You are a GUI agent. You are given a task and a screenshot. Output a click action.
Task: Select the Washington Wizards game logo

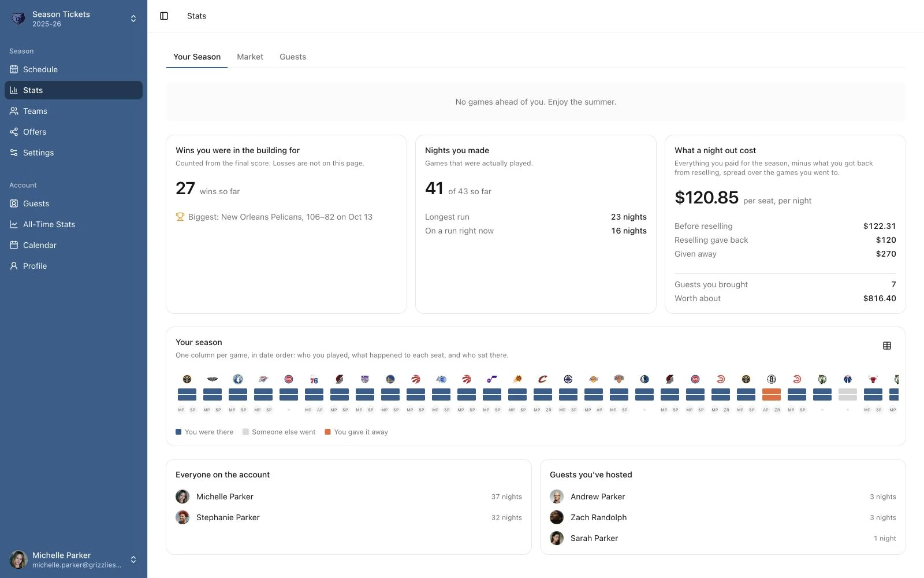(x=848, y=379)
